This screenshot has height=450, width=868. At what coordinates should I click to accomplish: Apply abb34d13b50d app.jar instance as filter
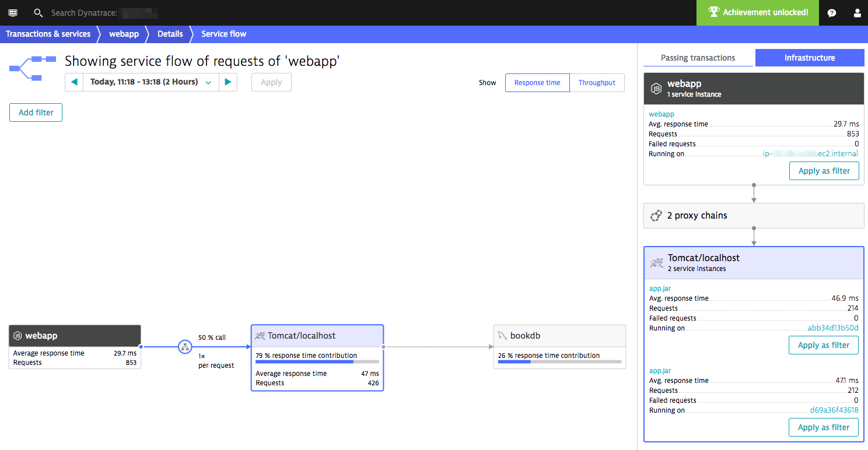pos(824,345)
